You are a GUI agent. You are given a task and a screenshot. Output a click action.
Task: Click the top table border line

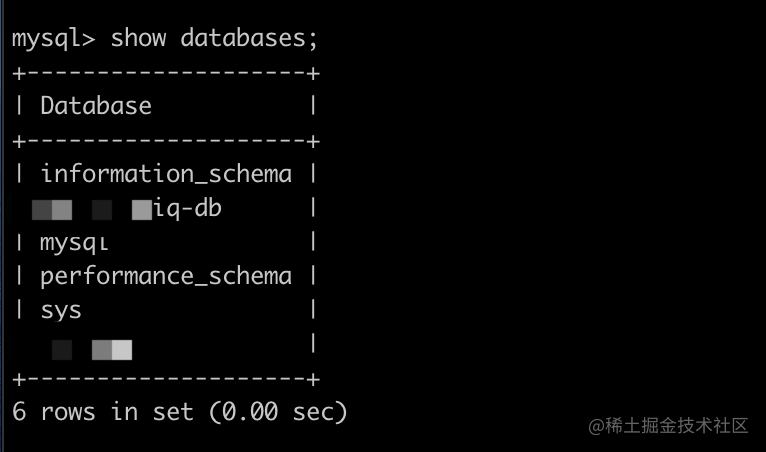pos(166,74)
